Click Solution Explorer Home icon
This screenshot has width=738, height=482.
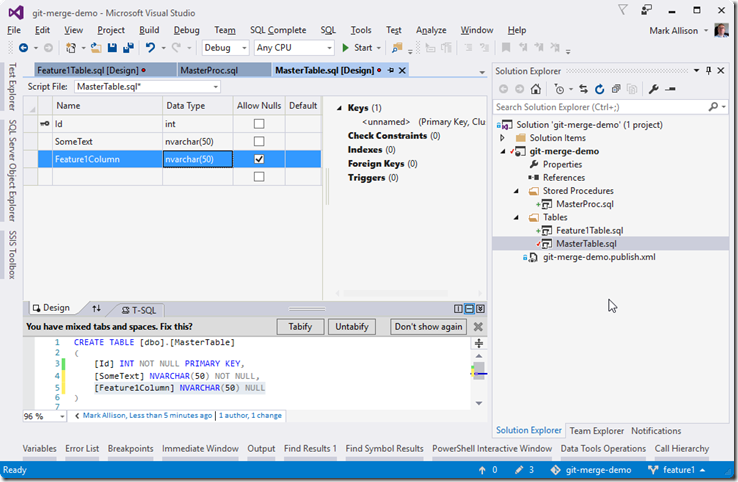[x=536, y=89]
